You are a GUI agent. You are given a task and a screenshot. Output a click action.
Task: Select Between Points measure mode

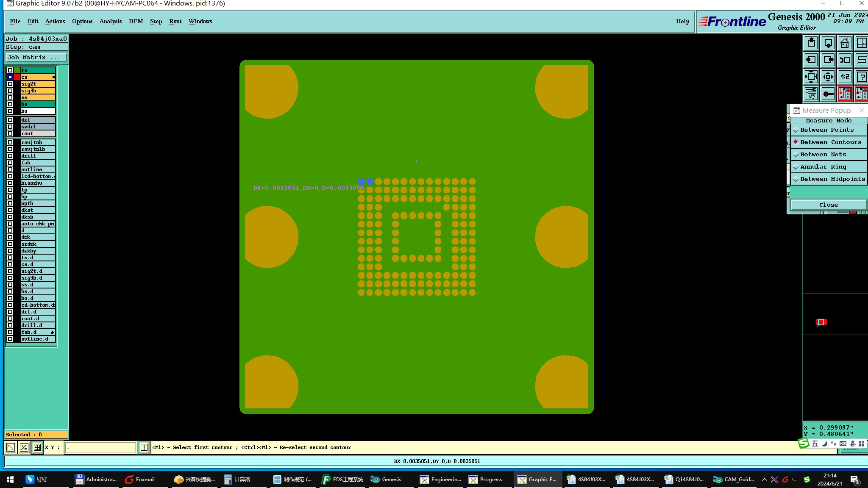coord(826,130)
